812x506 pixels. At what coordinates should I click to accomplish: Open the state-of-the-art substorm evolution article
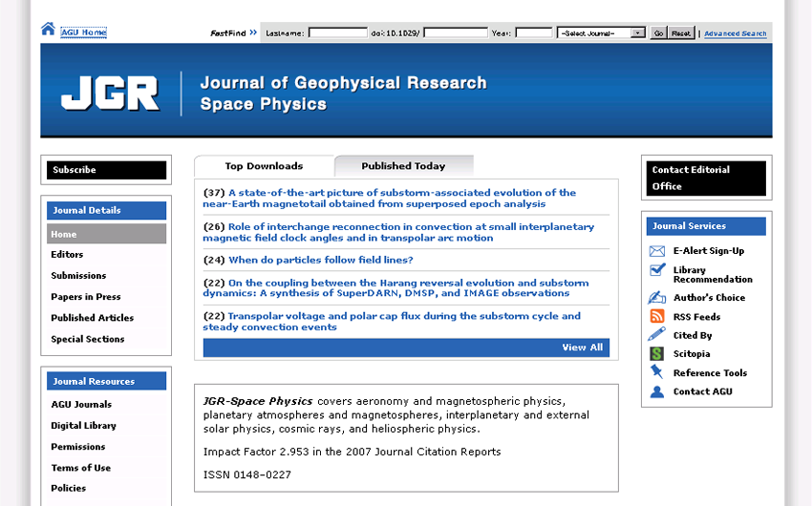[390, 199]
